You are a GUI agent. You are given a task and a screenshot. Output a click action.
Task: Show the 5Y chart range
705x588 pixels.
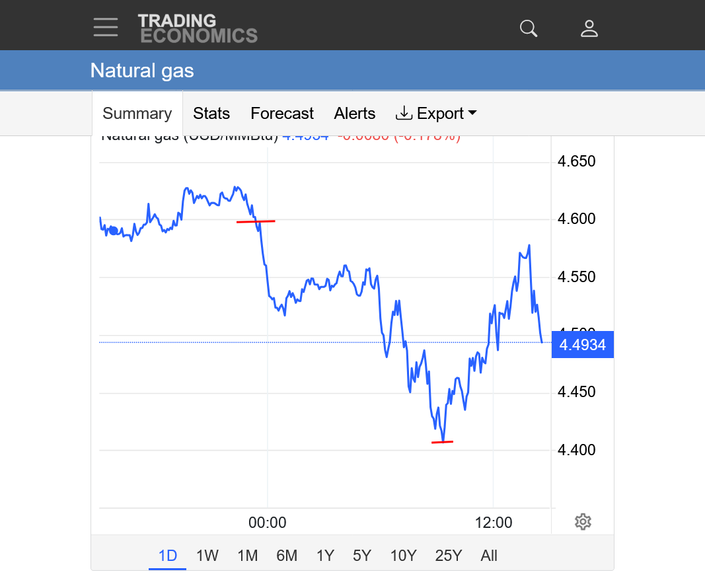362,556
